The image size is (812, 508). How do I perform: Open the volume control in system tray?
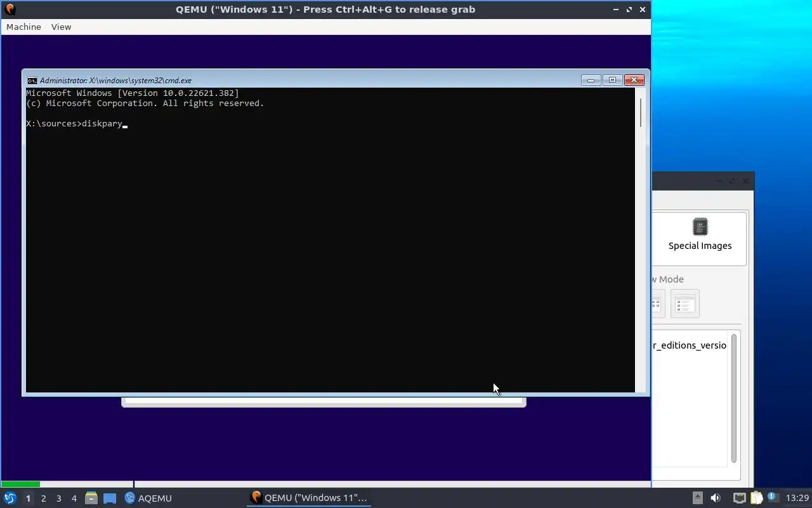coord(716,498)
